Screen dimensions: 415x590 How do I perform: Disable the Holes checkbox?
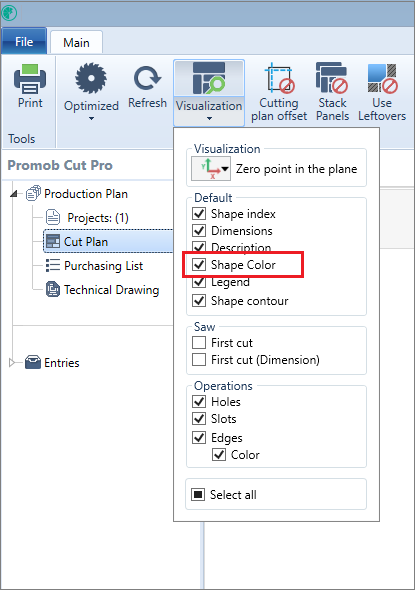[199, 401]
